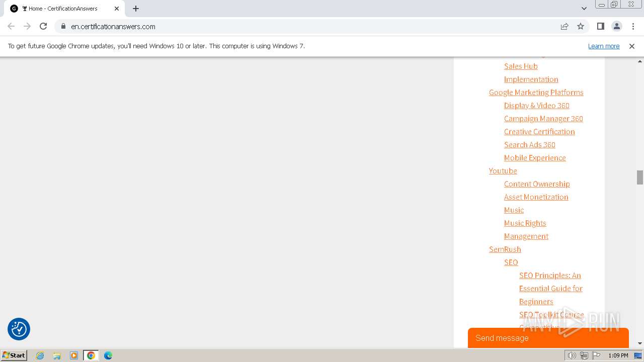Open the media player taskbar icon
Viewport: 644px width, 362px height.
point(74,355)
